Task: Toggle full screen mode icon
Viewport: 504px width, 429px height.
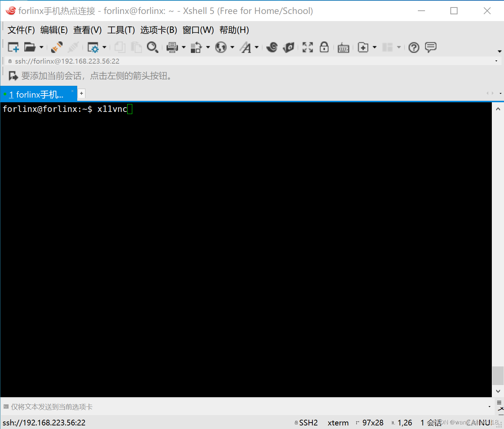Action: tap(307, 47)
